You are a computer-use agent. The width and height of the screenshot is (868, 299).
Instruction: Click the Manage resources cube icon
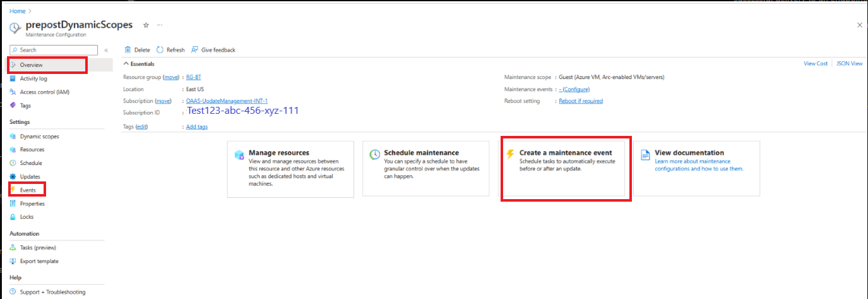click(x=239, y=155)
